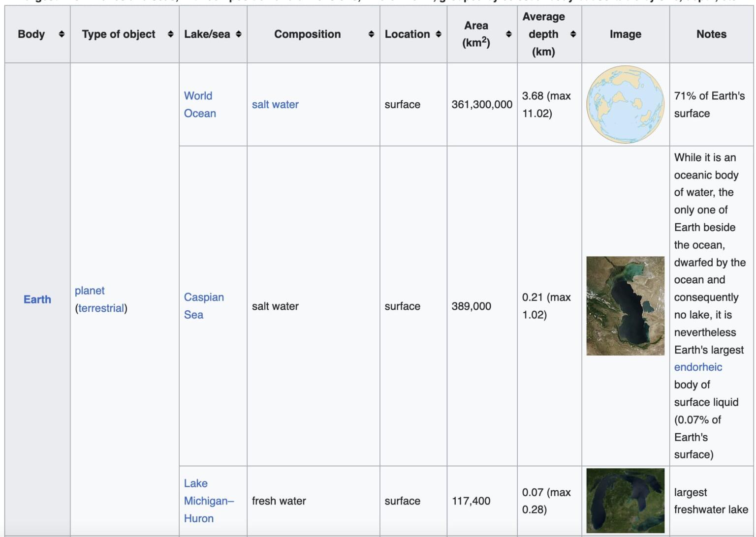Select the Notes column header

coord(711,34)
